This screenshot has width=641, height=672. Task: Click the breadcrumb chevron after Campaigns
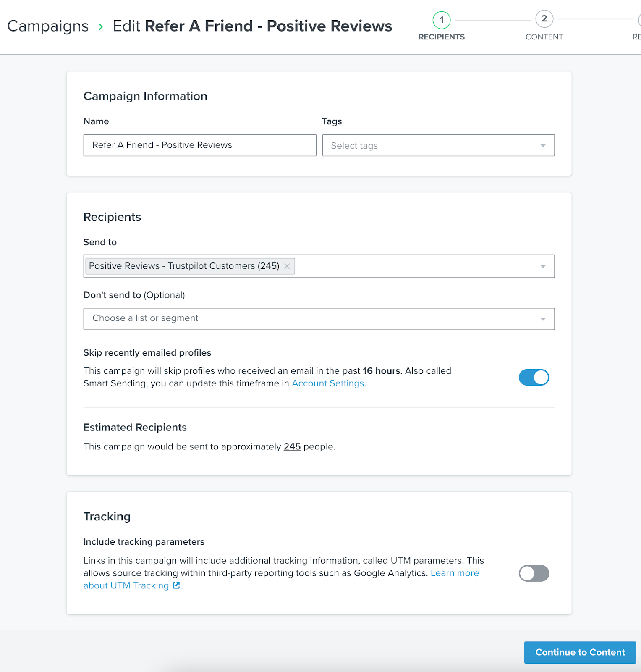101,27
